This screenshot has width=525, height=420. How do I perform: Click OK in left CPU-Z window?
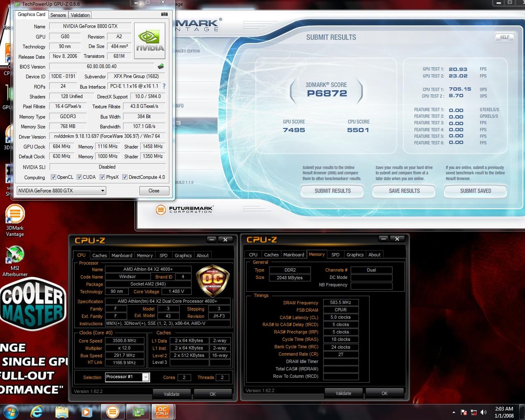pyautogui.click(x=212, y=394)
